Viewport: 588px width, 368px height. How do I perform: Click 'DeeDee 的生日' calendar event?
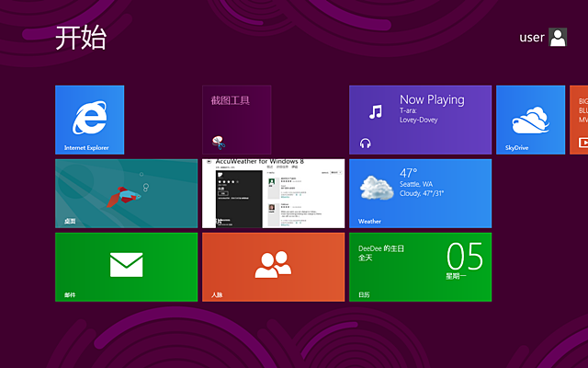pos(381,248)
